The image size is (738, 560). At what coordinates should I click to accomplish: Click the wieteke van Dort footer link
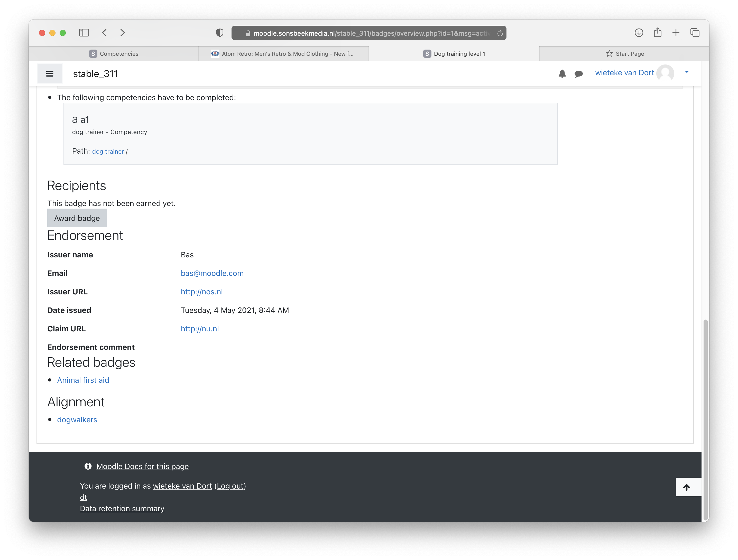point(182,486)
